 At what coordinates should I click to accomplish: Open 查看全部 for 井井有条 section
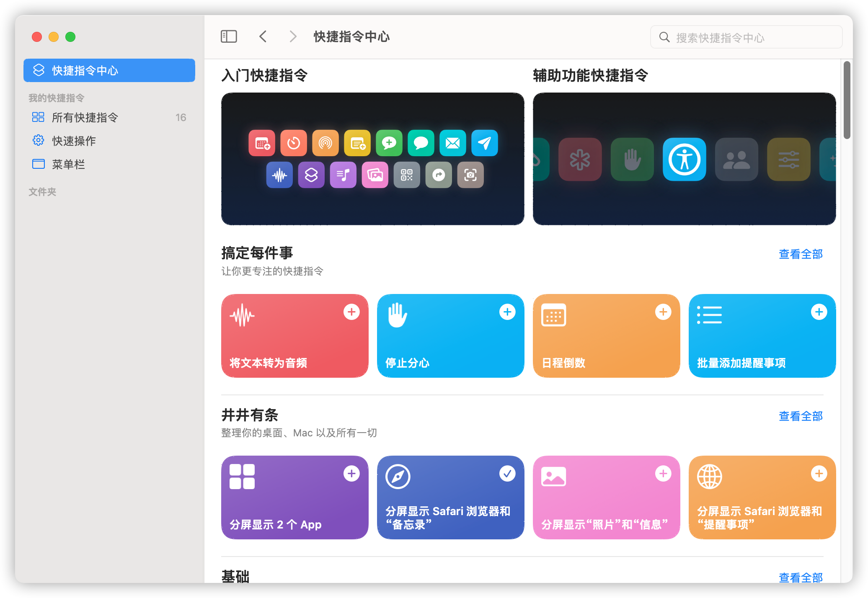(801, 416)
